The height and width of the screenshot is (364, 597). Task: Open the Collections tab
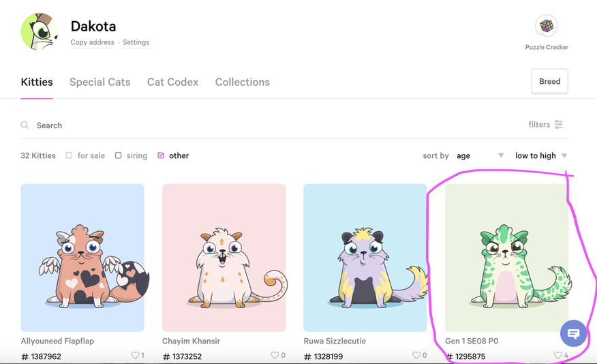pos(242,82)
